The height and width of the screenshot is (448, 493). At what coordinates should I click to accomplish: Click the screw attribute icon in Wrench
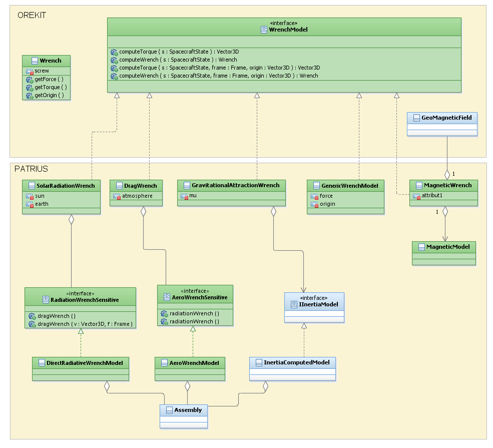[x=30, y=71]
